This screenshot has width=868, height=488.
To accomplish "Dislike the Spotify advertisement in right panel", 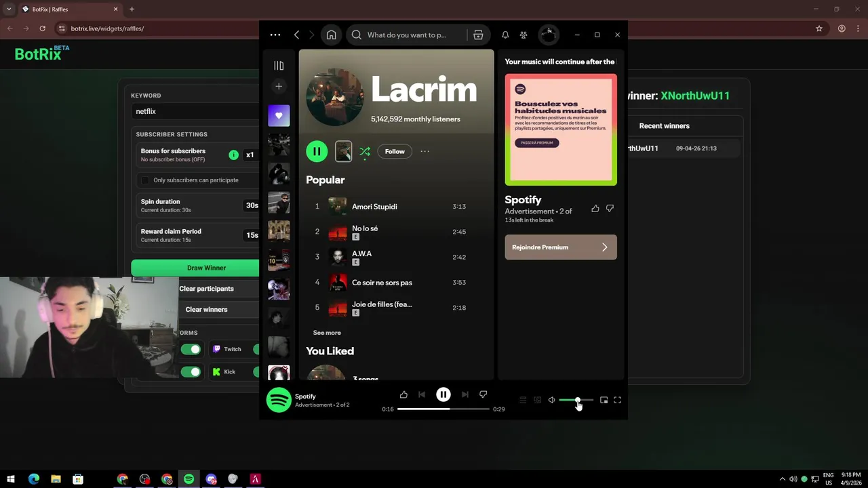I will (x=610, y=209).
